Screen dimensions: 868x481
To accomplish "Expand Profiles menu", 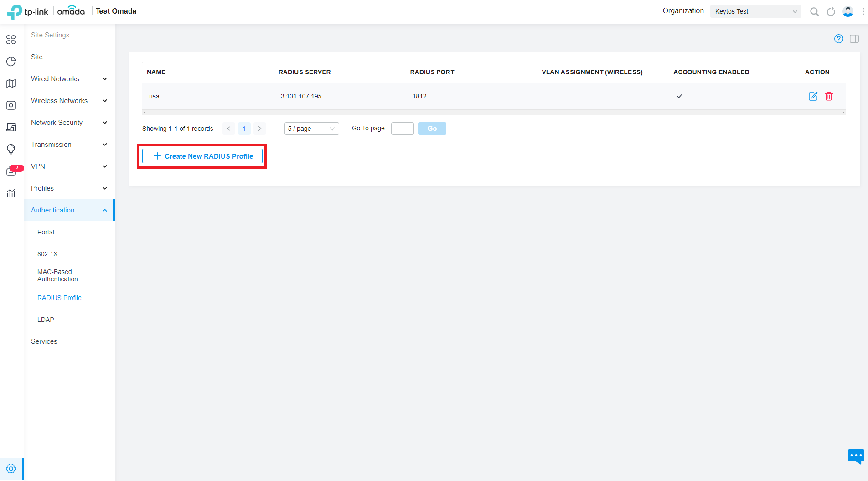I will coord(69,188).
